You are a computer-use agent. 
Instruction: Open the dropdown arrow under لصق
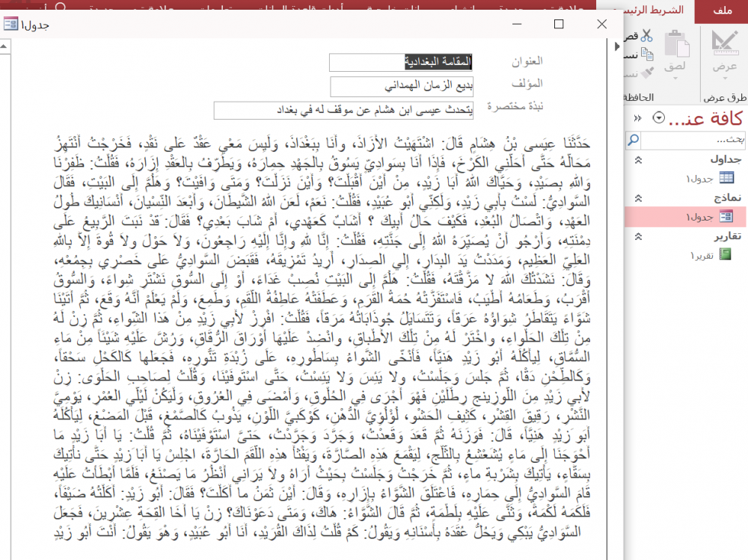(x=675, y=78)
